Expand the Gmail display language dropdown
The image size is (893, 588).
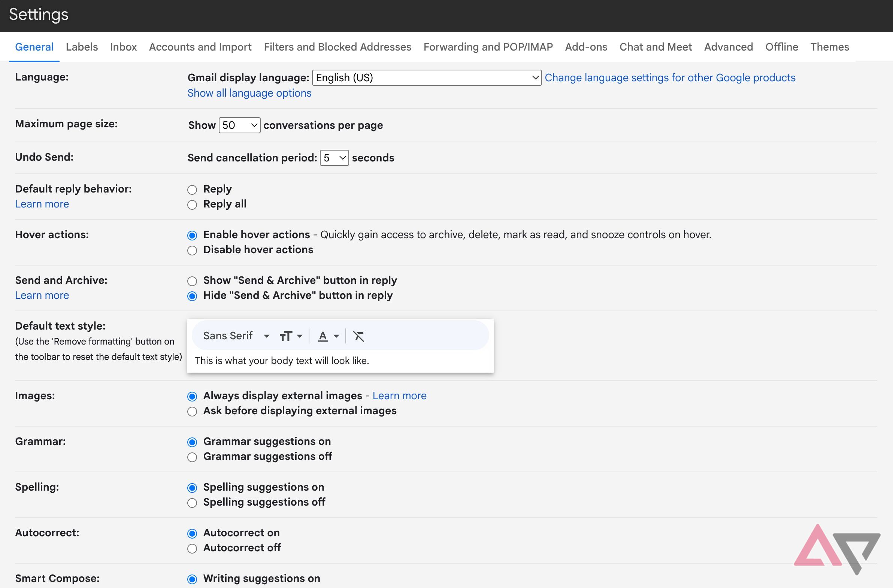coord(427,78)
